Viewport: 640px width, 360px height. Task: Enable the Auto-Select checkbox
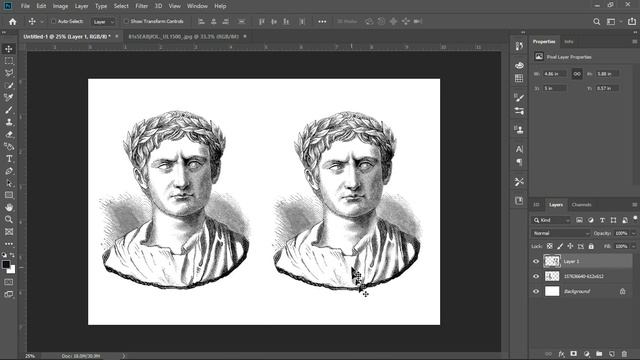[x=53, y=21]
